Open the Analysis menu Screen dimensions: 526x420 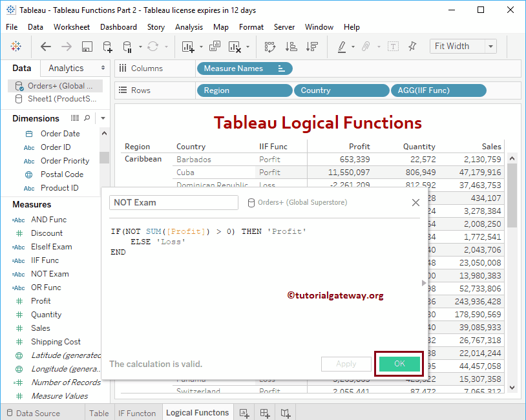coord(189,27)
